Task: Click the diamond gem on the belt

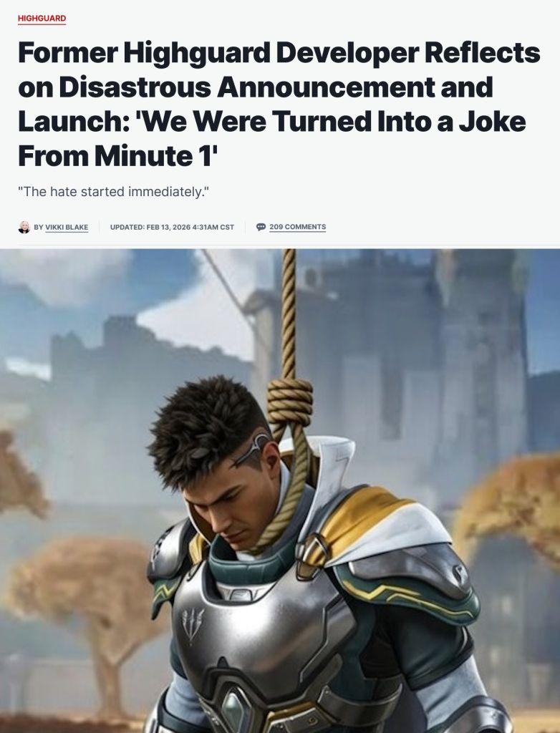Action: pos(231,711)
